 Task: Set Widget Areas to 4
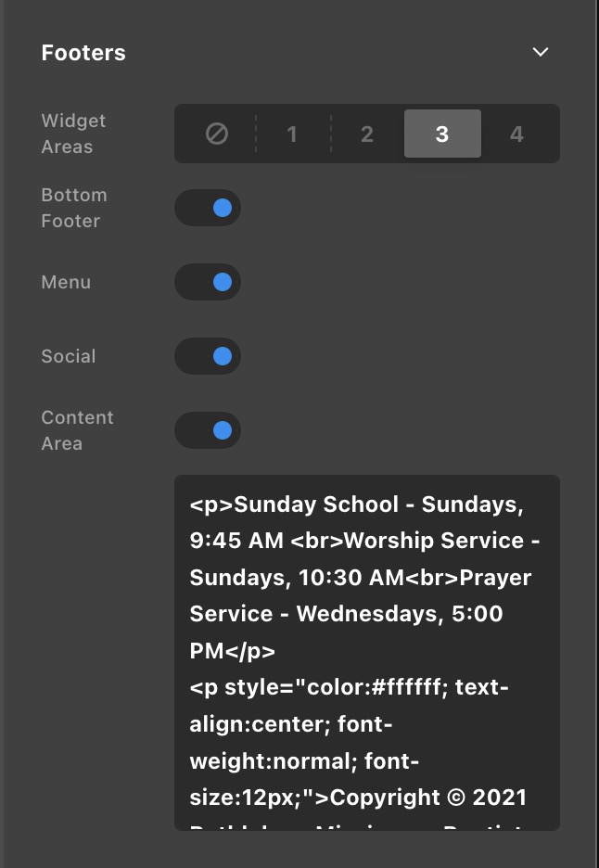(x=516, y=134)
